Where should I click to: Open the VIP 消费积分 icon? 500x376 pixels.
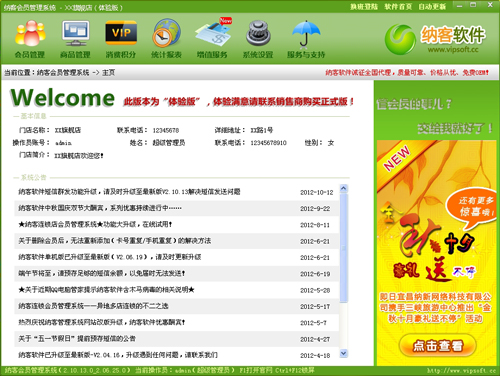pos(121,39)
